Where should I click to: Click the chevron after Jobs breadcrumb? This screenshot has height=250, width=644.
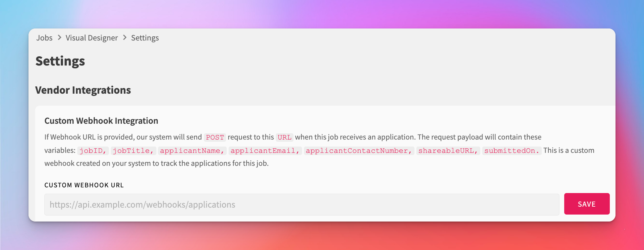pyautogui.click(x=59, y=38)
